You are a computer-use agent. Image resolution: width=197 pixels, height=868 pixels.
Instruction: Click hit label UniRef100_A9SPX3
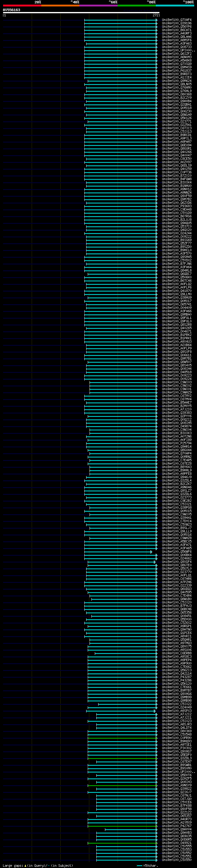coord(177,711)
